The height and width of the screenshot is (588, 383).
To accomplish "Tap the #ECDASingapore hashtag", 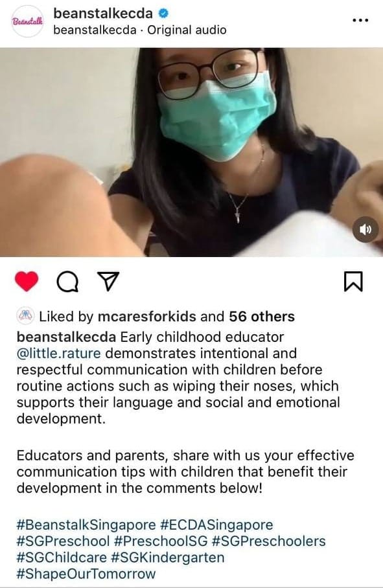I will (216, 525).
